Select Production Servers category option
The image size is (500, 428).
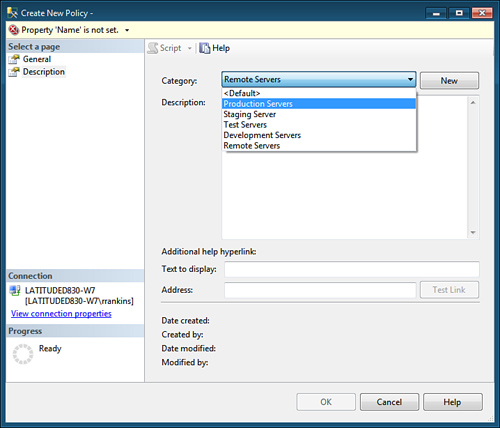point(319,104)
